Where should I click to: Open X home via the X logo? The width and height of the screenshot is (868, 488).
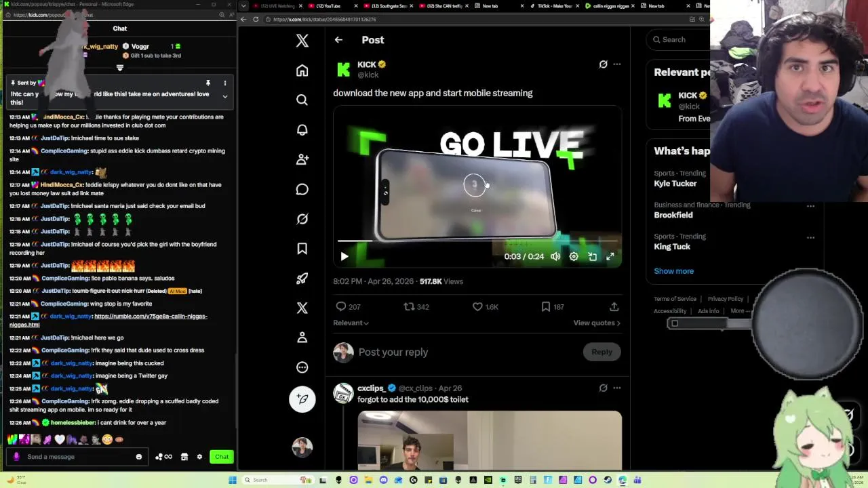(x=302, y=41)
